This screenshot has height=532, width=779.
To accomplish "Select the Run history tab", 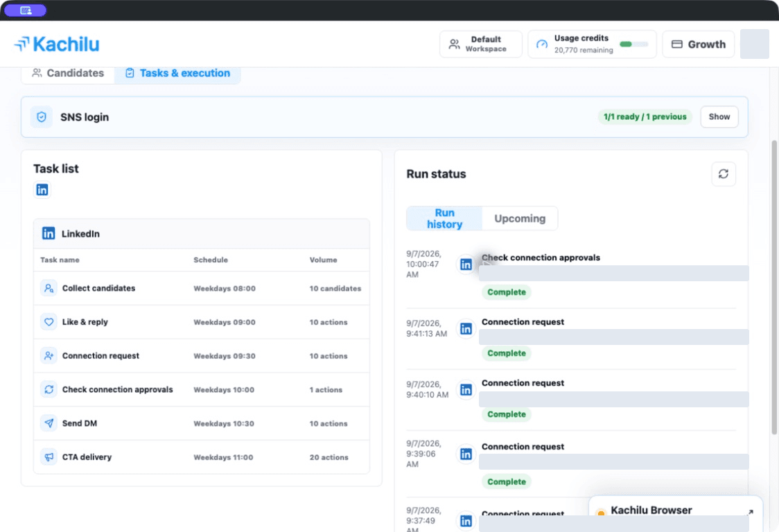I will (x=445, y=219).
